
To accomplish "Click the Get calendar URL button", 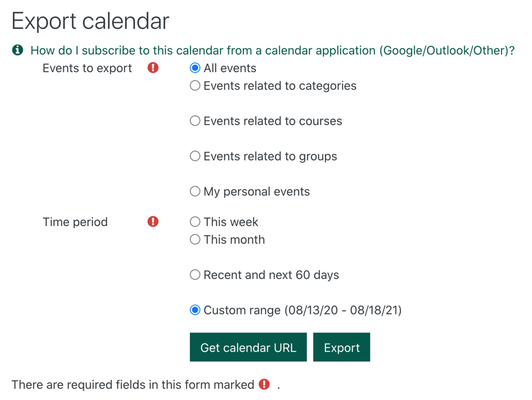I will click(x=248, y=347).
